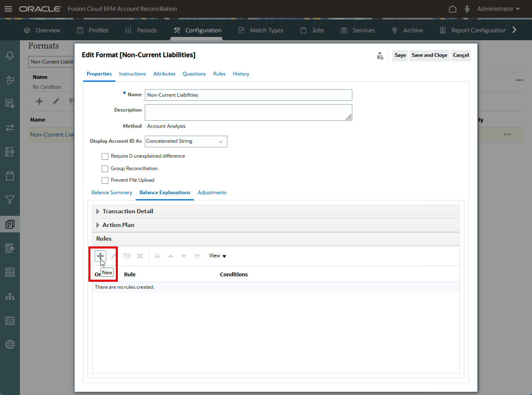Show more tabs with right chevron

tap(515, 29)
